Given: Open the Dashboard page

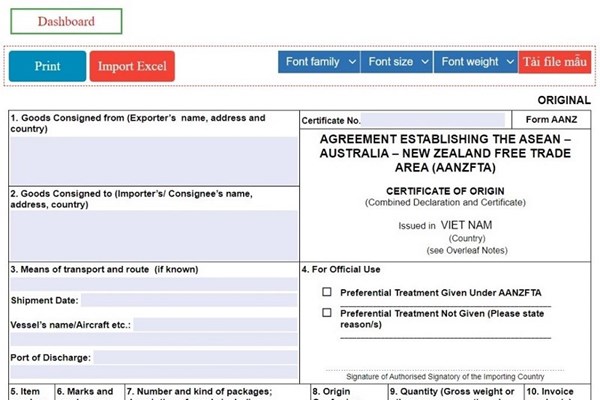Looking at the screenshot, I should (x=65, y=21).
